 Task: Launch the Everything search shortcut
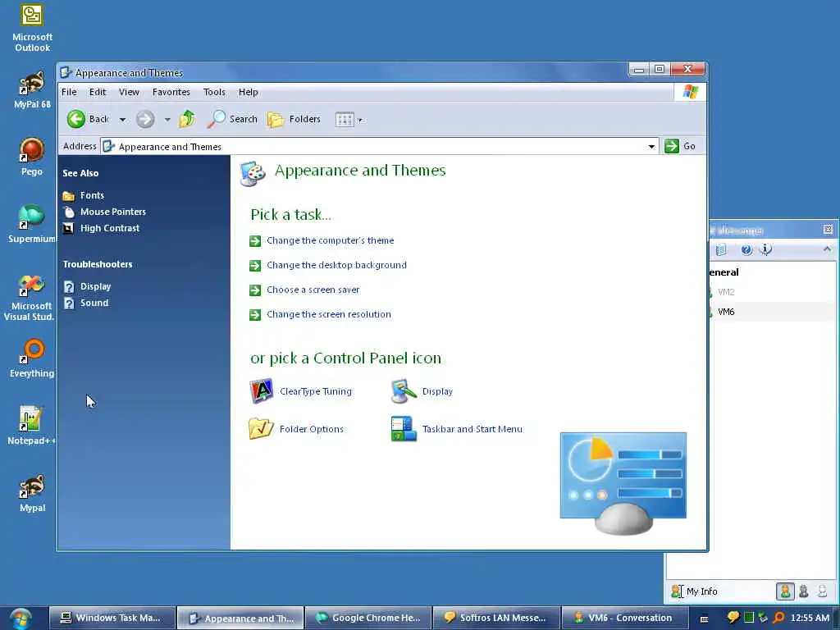click(32, 358)
